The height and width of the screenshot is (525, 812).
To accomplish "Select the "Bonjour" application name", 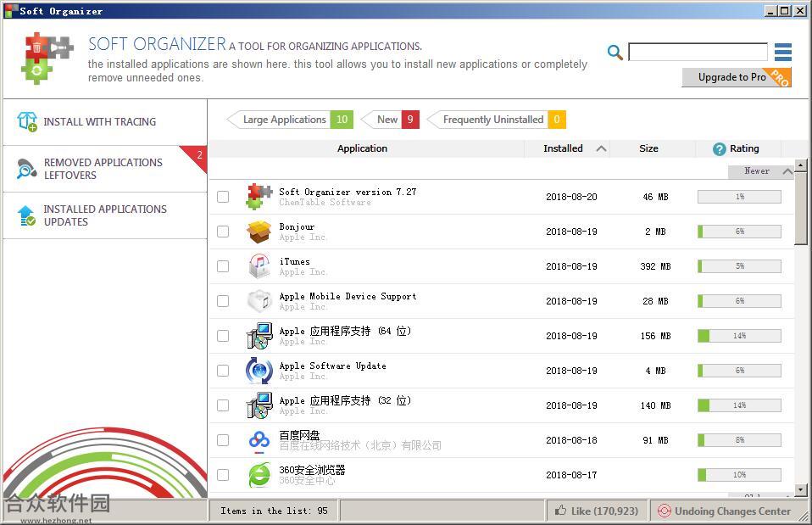I will click(297, 226).
